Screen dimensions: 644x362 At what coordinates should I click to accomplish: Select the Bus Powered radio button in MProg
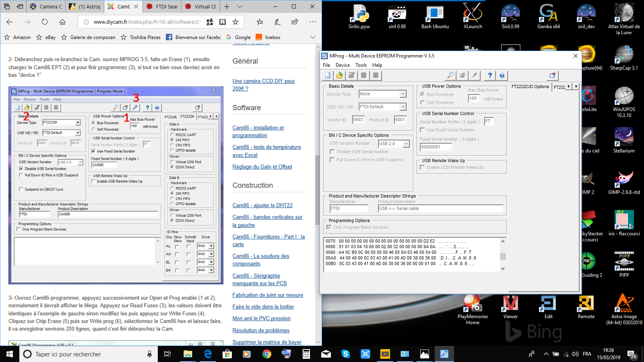click(423, 95)
